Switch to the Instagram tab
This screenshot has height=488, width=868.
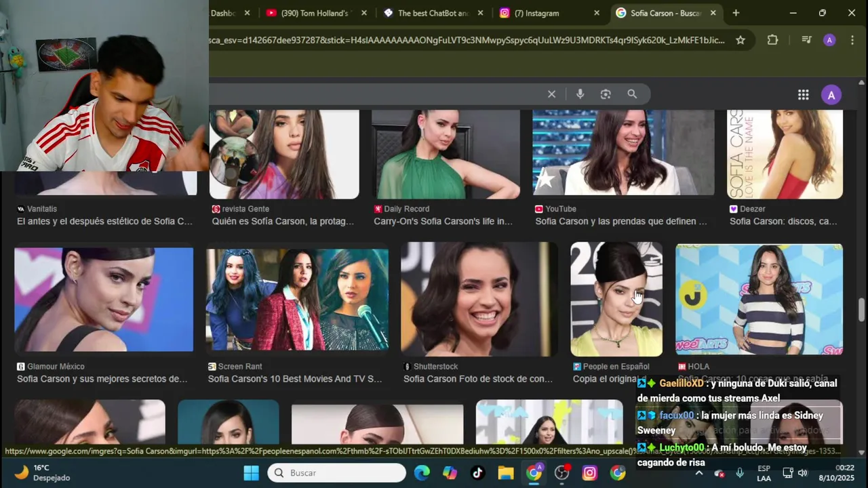point(550,13)
